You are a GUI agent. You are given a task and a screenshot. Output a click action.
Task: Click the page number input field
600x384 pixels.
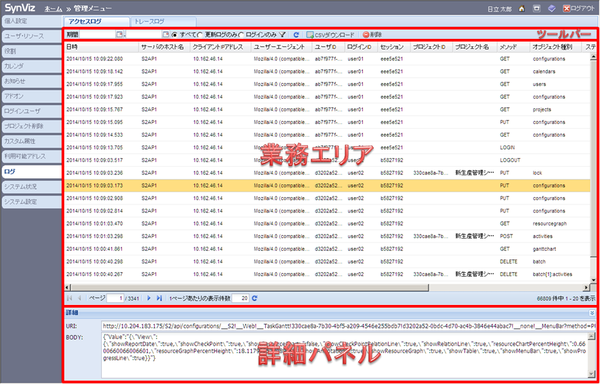(x=115, y=298)
